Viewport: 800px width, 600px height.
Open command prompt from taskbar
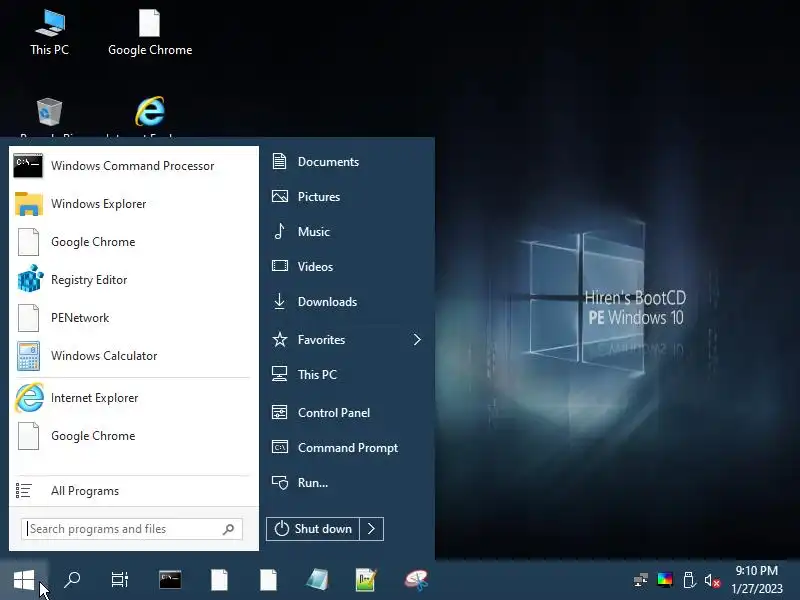(170, 580)
